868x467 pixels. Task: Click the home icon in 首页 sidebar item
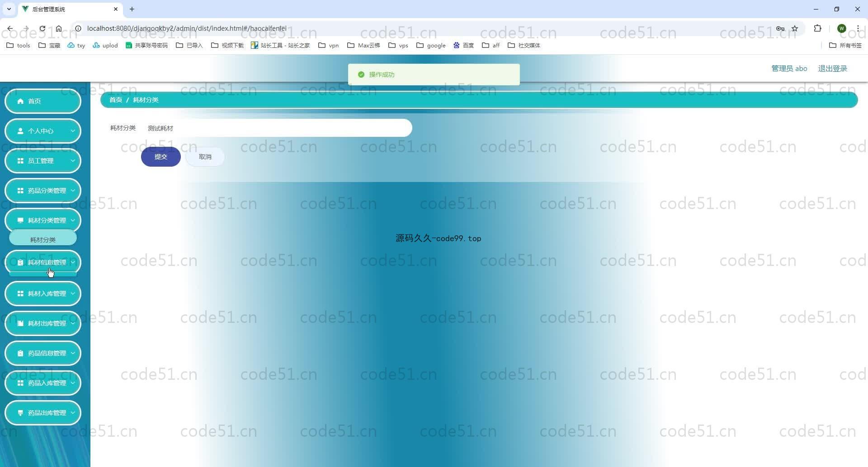20,101
